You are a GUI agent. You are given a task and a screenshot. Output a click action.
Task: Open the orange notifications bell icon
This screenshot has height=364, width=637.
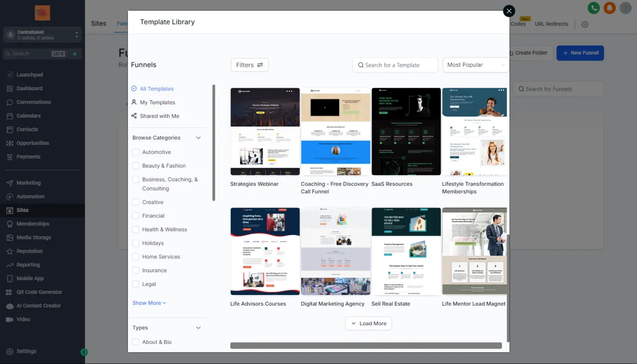point(609,8)
